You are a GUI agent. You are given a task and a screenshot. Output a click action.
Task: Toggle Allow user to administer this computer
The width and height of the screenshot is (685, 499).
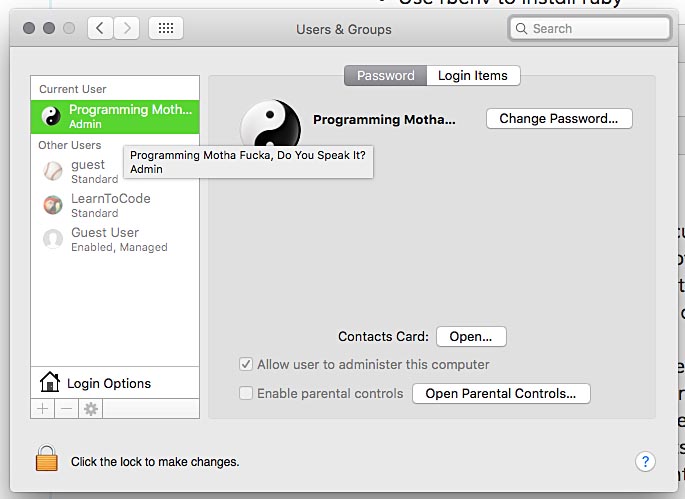[x=246, y=365]
